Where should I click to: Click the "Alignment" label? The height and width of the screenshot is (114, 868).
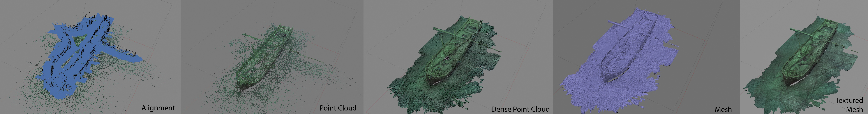point(158,108)
